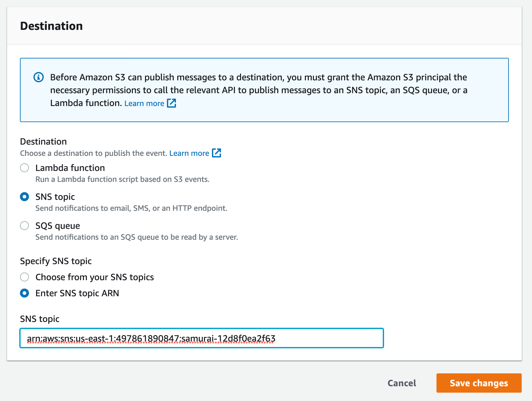This screenshot has height=401, width=532.
Task: Open Learn more link under Destination heading
Action: pyautogui.click(x=189, y=153)
